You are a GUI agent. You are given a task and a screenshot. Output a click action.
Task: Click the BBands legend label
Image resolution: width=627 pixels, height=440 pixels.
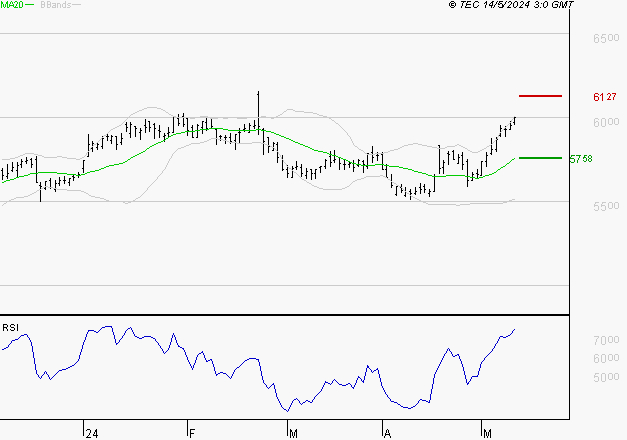coord(56,5)
